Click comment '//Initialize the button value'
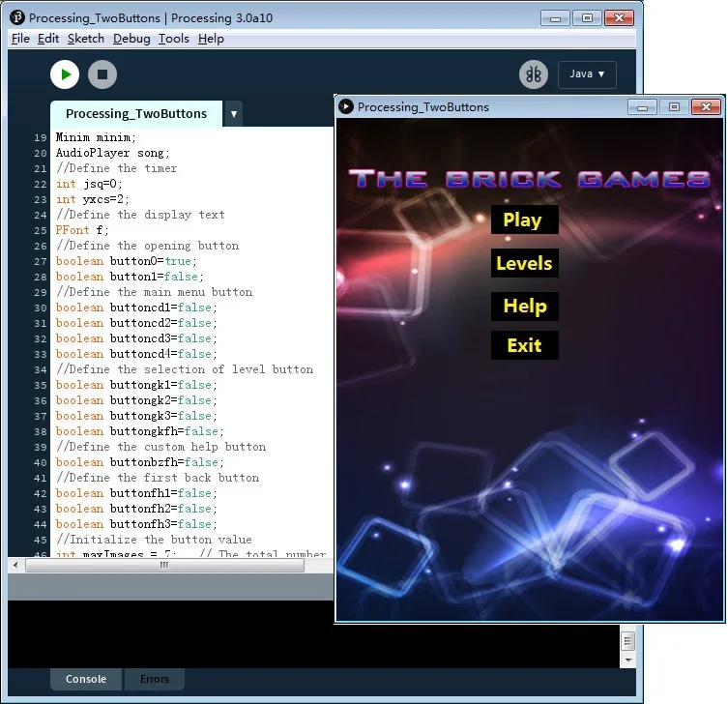Screen dimensions: 728x704 pyautogui.click(x=154, y=540)
